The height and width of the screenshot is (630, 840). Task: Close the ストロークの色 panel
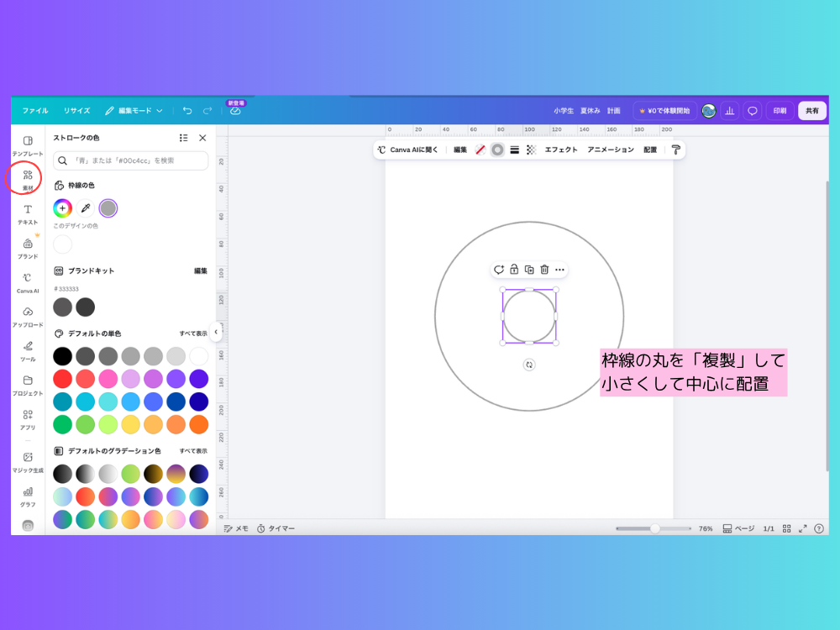point(202,139)
